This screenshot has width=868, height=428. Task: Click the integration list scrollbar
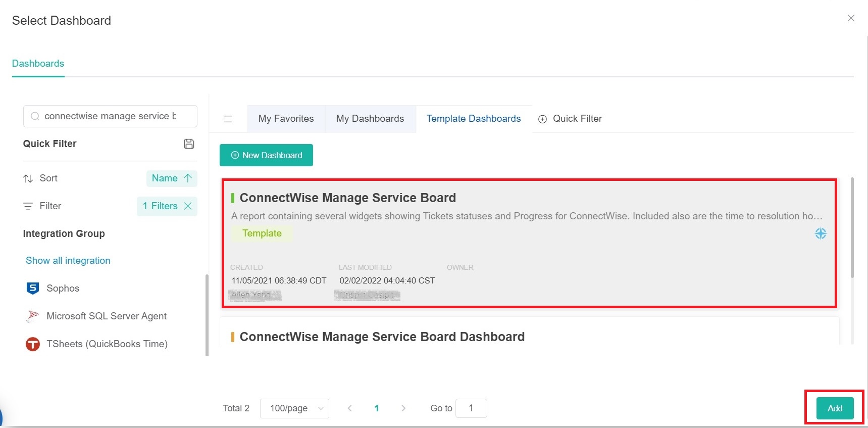coord(207,315)
